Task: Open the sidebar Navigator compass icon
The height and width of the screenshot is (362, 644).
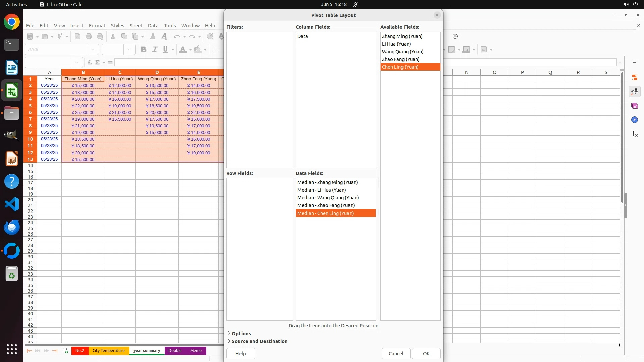Action: (x=634, y=120)
